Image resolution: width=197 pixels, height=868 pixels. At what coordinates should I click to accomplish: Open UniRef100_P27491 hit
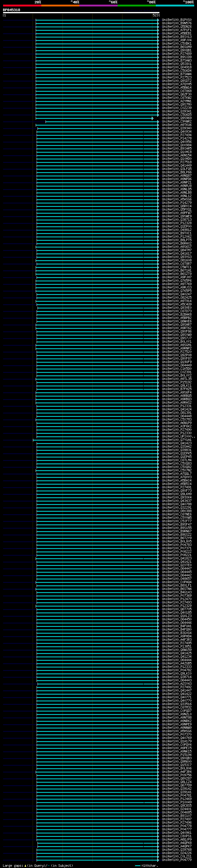pos(177,487)
